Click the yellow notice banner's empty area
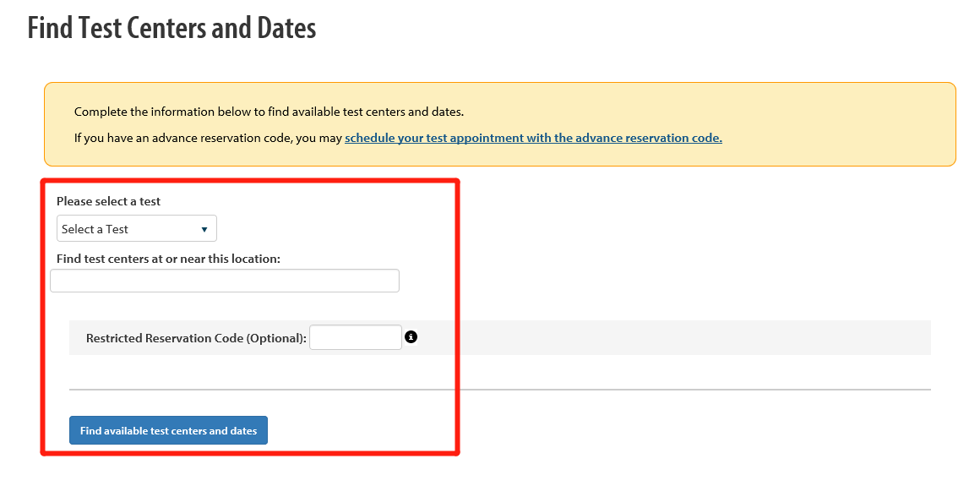Viewport: 980px width, 497px height. (x=837, y=123)
